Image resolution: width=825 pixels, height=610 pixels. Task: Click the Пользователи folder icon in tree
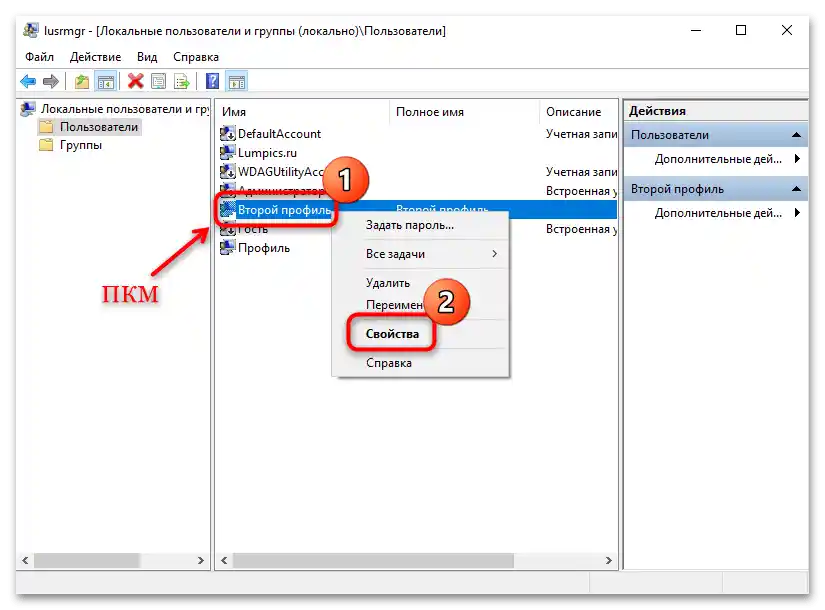click(x=46, y=127)
